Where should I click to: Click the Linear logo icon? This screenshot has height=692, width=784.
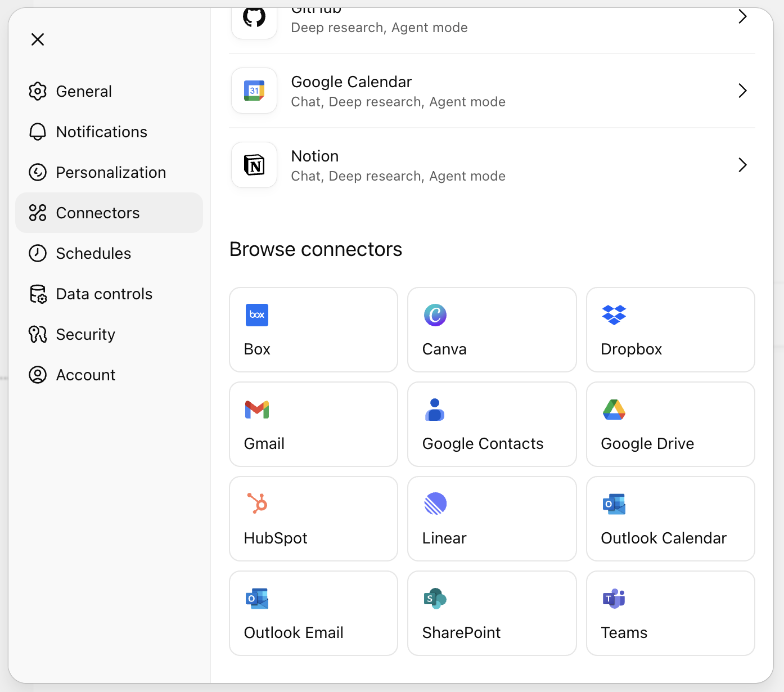point(435,504)
